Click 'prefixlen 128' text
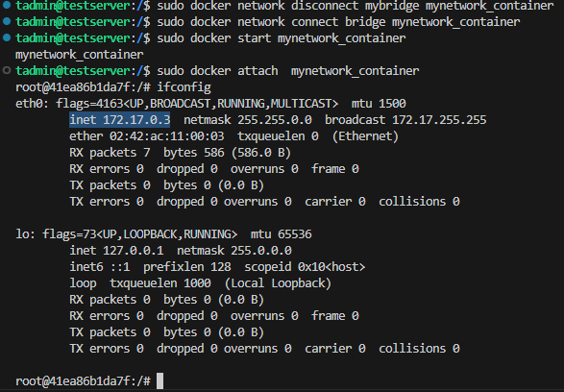The image size is (564, 392). 187,267
